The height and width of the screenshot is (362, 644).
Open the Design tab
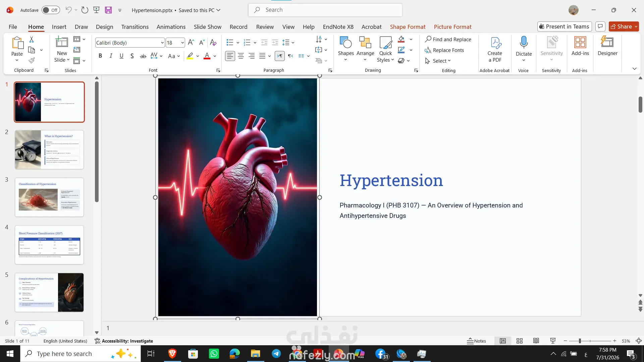(105, 27)
